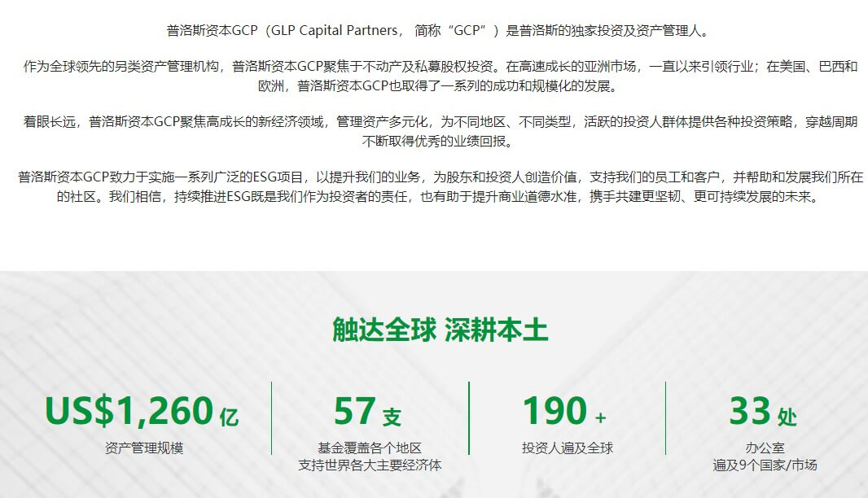
Task: Click the 基金覆盖各个地区 caption
Action: point(370,448)
